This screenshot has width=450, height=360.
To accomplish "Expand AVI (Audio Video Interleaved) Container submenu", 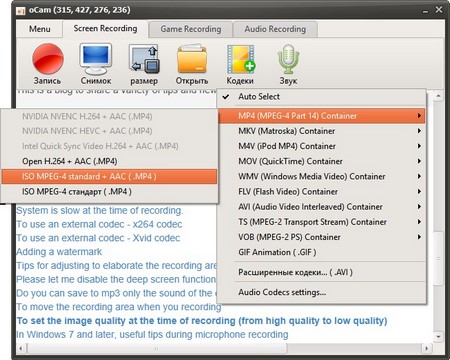I will (x=321, y=207).
